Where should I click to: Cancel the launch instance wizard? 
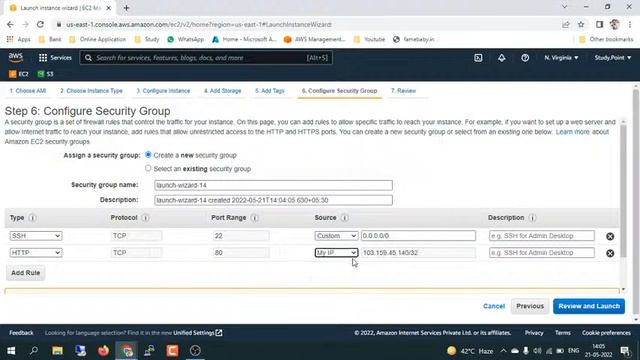494,306
